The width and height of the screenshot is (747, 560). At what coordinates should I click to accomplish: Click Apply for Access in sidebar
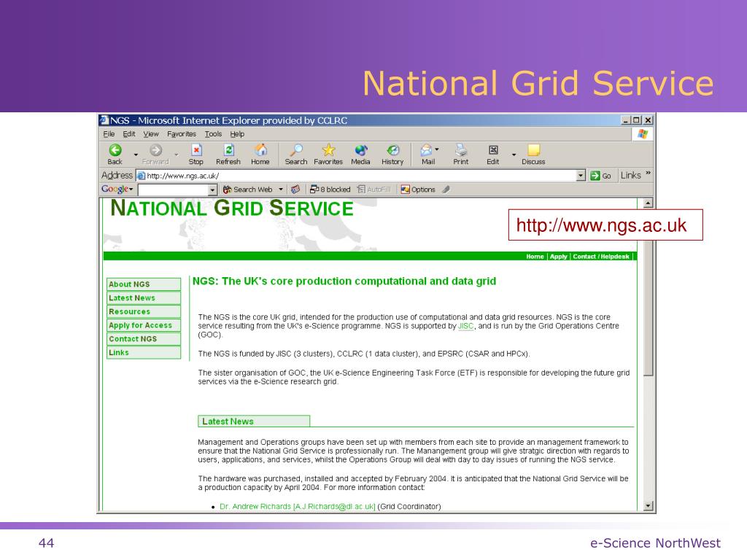point(144,325)
